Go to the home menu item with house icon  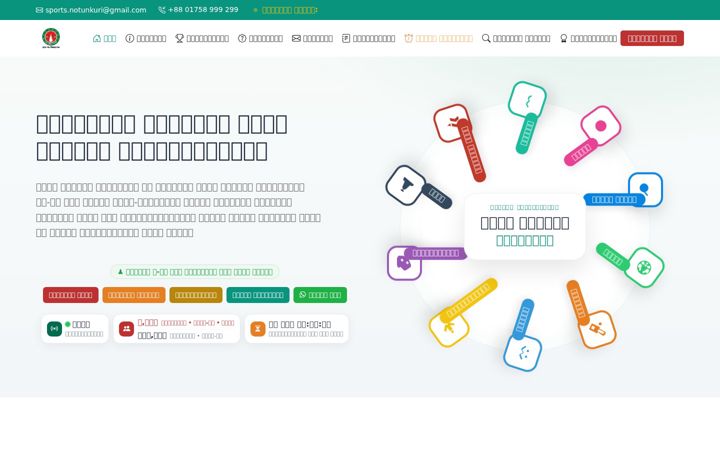(x=104, y=38)
